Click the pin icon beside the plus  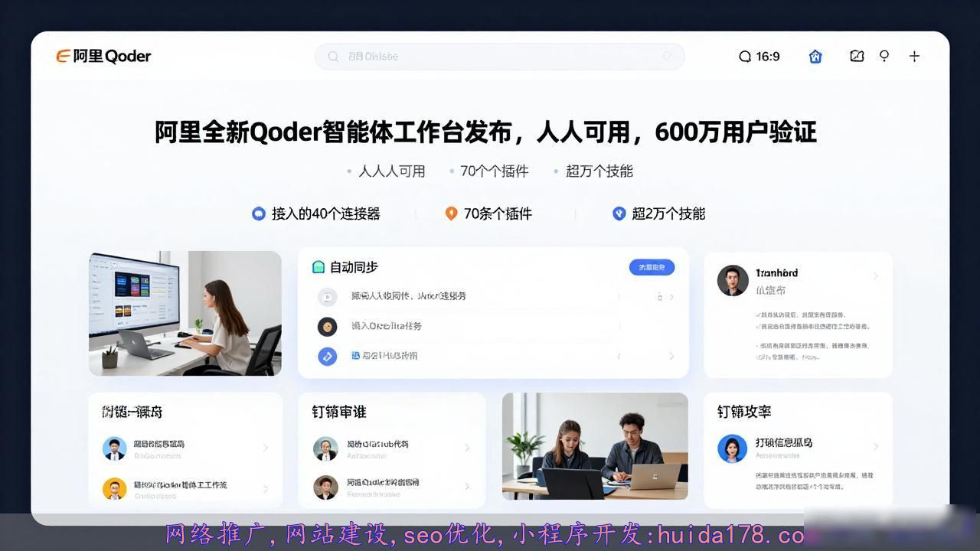[884, 56]
